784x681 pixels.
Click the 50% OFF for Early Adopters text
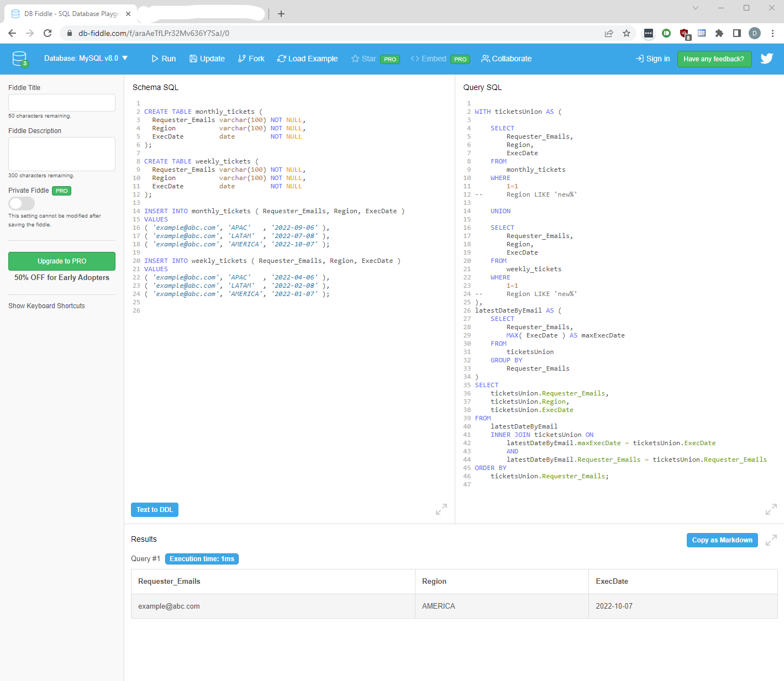(62, 278)
